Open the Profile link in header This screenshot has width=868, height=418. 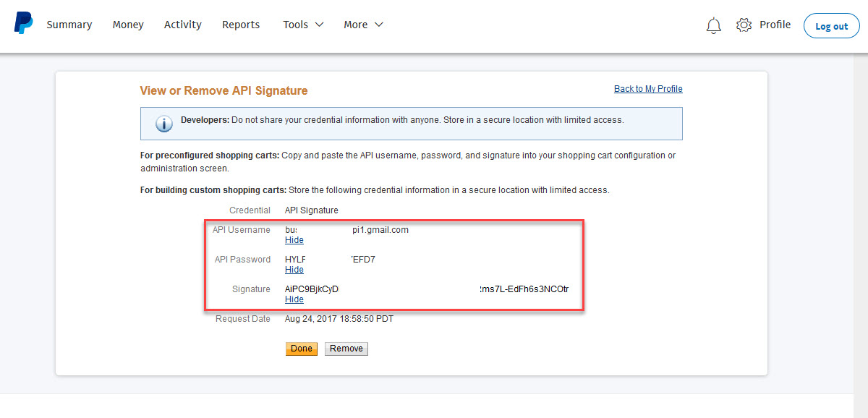(775, 25)
